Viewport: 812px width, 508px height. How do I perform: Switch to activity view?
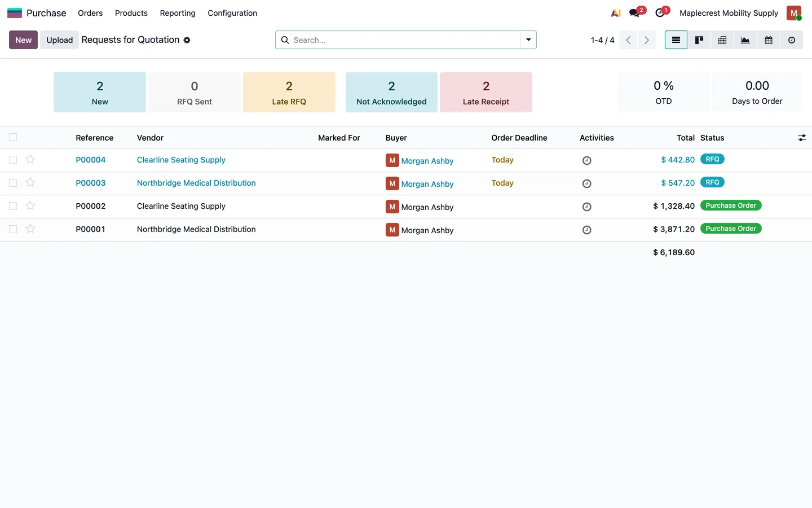[x=792, y=40]
